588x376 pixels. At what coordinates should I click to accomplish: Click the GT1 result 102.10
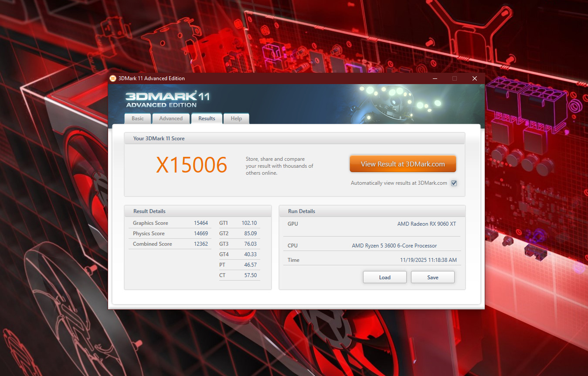(249, 223)
